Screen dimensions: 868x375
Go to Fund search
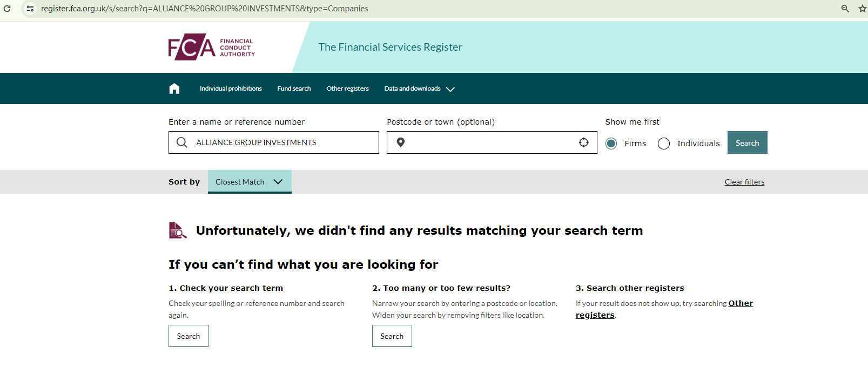point(294,88)
